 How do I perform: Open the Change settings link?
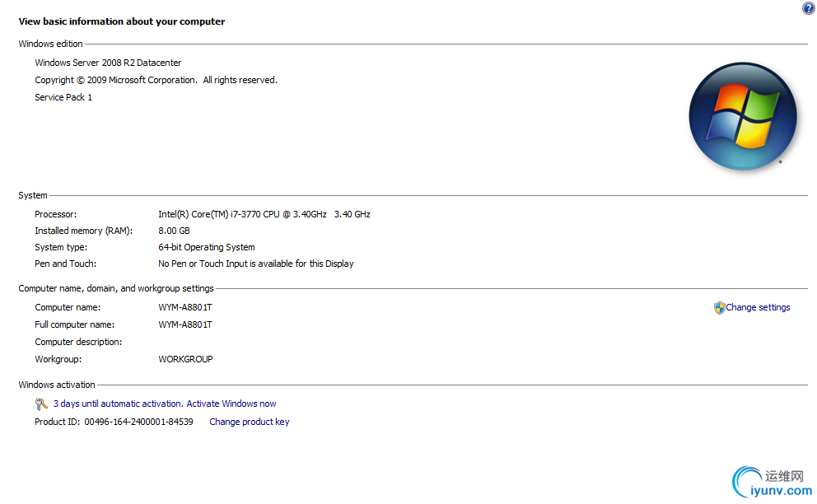point(758,308)
